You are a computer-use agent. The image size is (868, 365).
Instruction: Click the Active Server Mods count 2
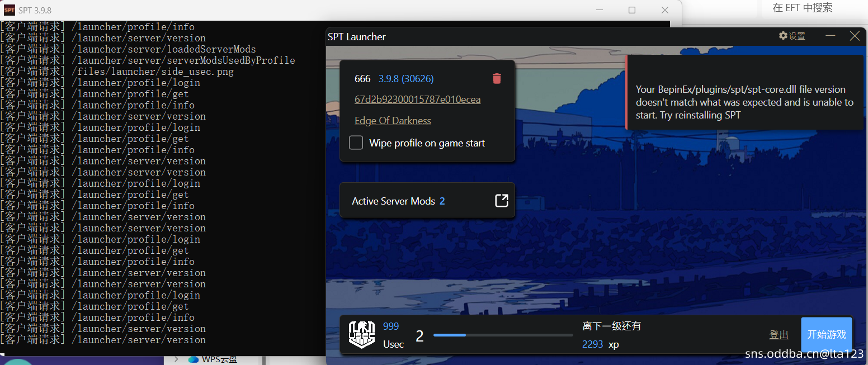[442, 201]
